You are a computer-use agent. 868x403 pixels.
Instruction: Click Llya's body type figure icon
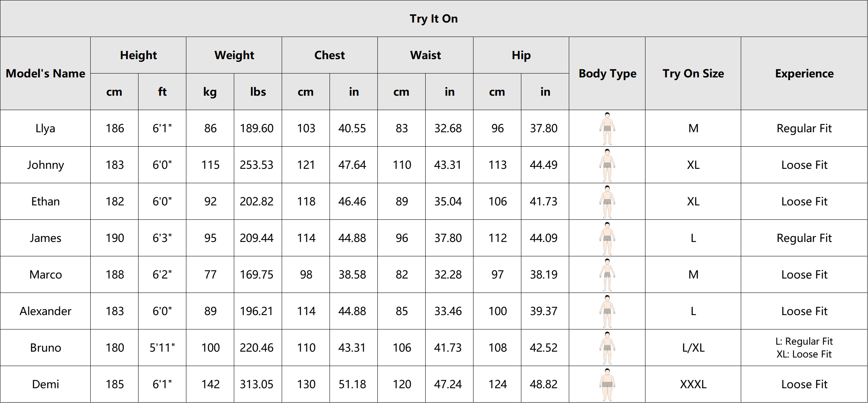point(607,128)
